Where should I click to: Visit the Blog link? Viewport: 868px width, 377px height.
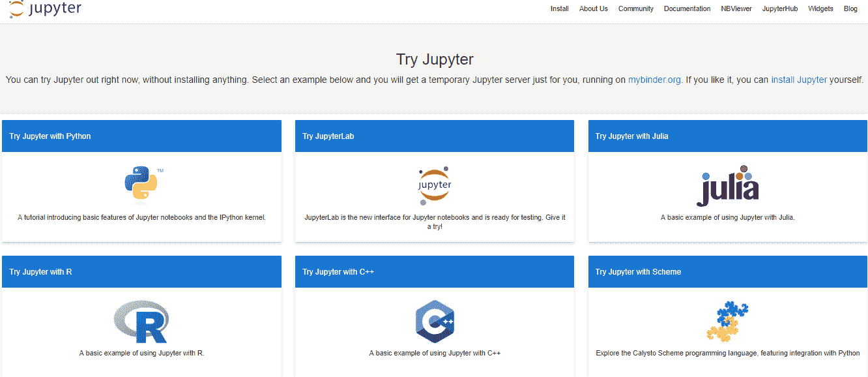click(850, 9)
